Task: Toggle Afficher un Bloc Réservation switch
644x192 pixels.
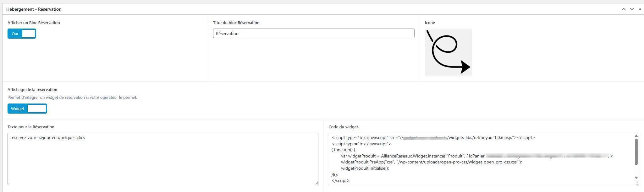Action: coord(22,34)
